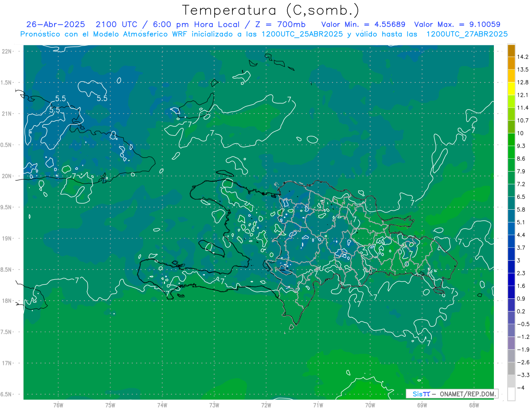Click colorbar value "10"
The height and width of the screenshot is (411, 532).
coord(520,133)
